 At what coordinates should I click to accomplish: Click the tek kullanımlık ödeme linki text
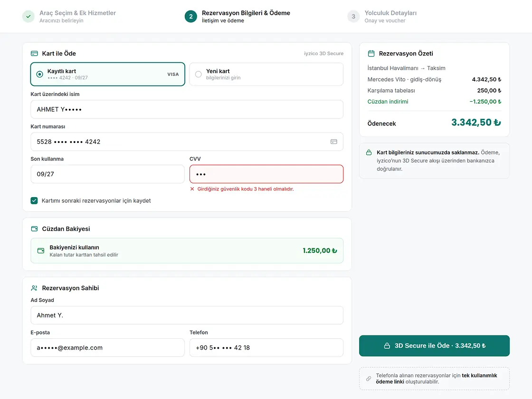coord(437,378)
